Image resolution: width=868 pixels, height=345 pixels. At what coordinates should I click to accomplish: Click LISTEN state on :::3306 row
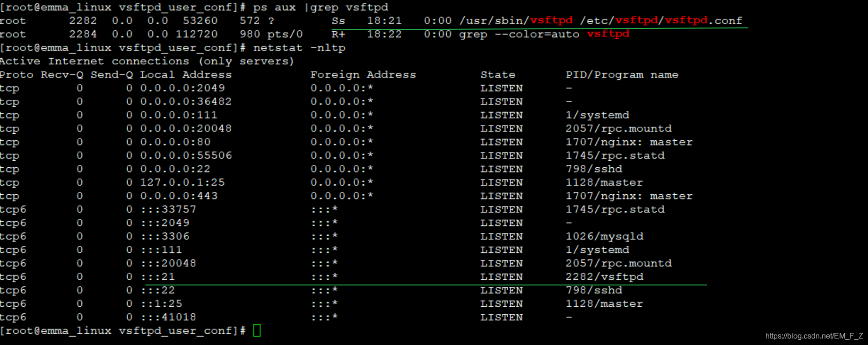click(502, 236)
